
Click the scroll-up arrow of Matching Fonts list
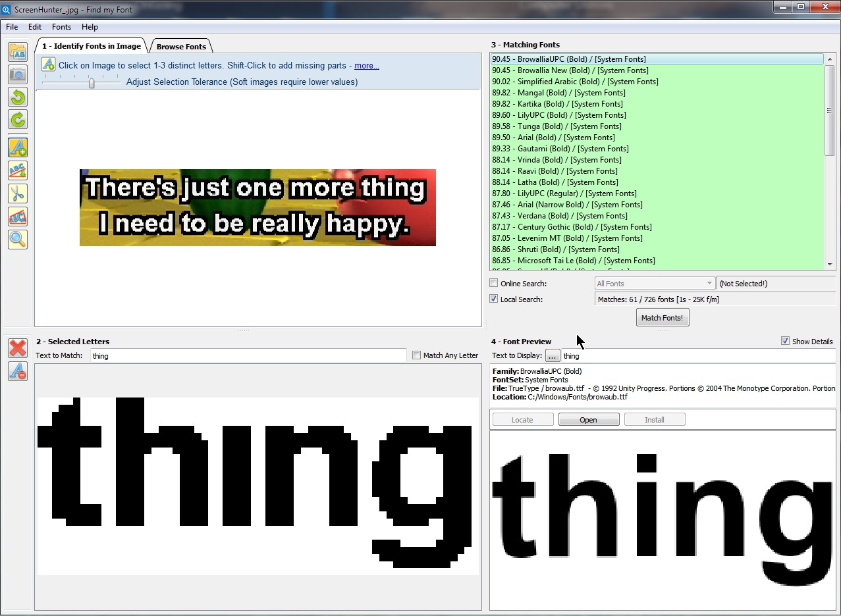[830, 59]
